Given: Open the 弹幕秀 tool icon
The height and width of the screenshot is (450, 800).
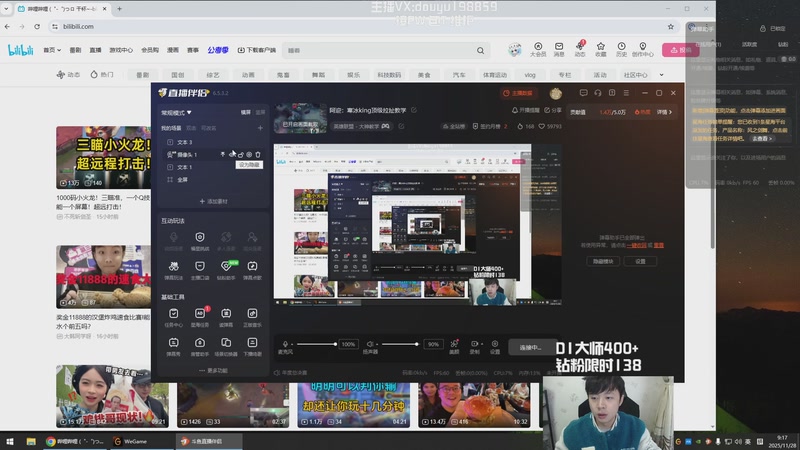Looking at the screenshot, I should click(173, 346).
